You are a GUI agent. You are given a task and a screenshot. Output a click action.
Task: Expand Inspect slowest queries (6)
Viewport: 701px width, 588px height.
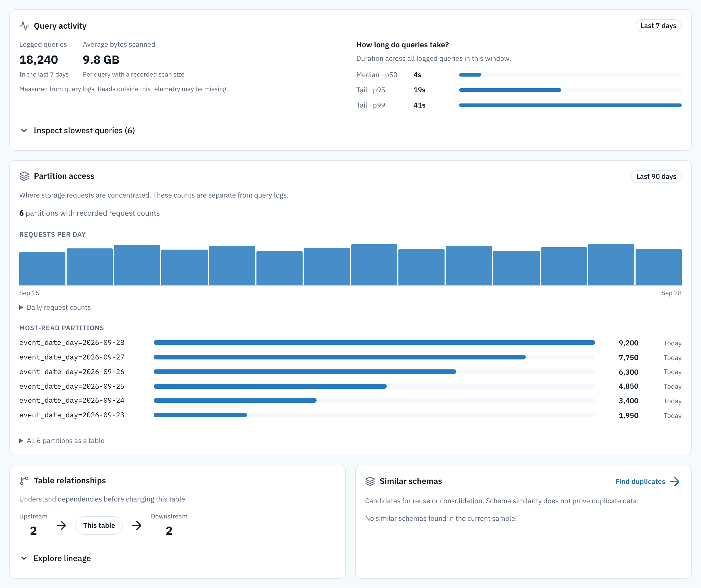tap(77, 131)
